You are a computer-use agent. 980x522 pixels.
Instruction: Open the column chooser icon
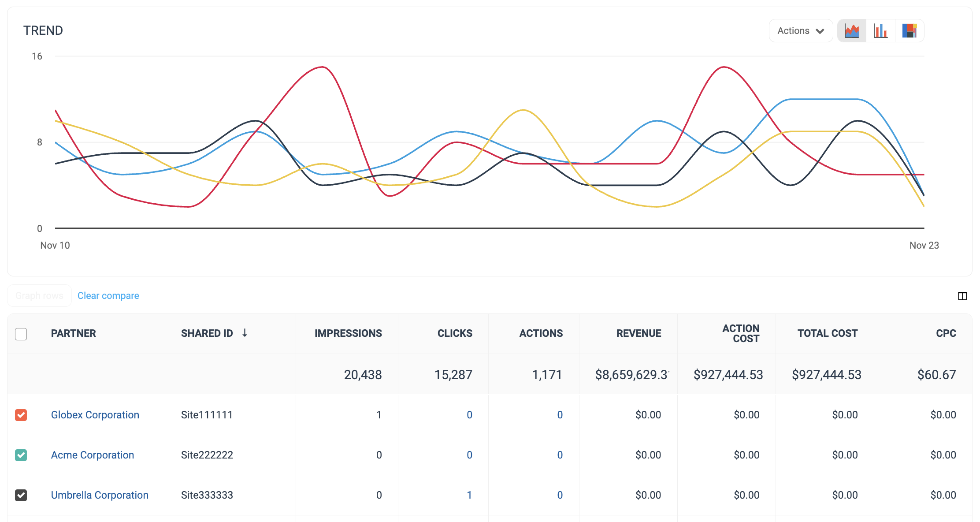tap(962, 296)
